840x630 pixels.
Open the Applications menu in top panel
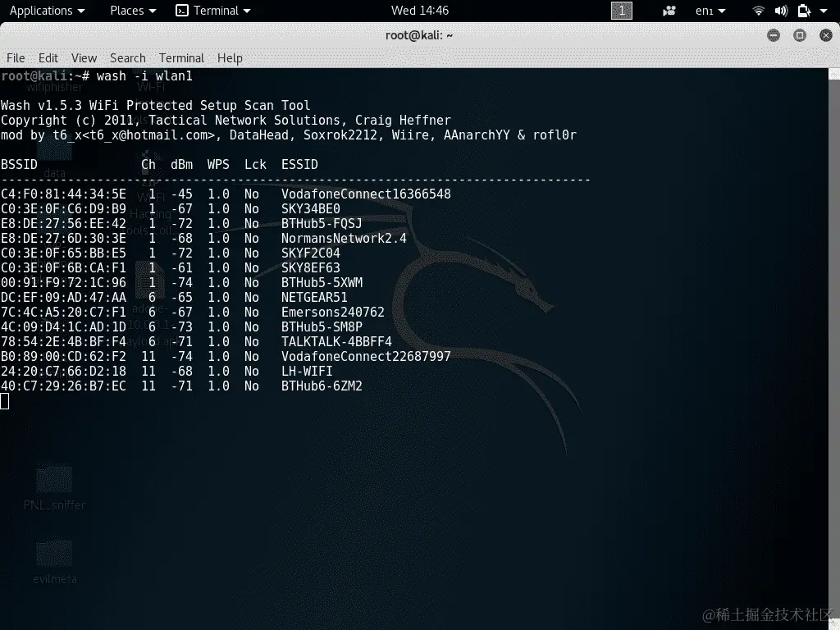47,11
